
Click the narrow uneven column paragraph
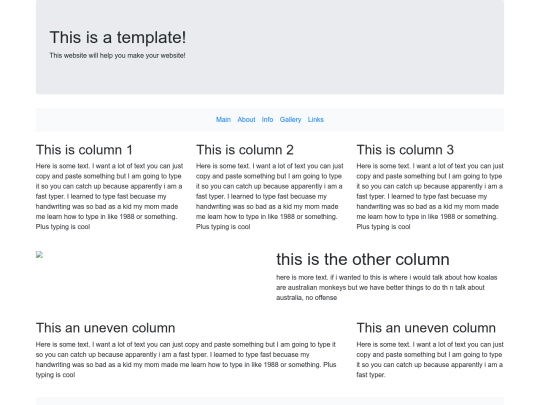click(x=430, y=360)
